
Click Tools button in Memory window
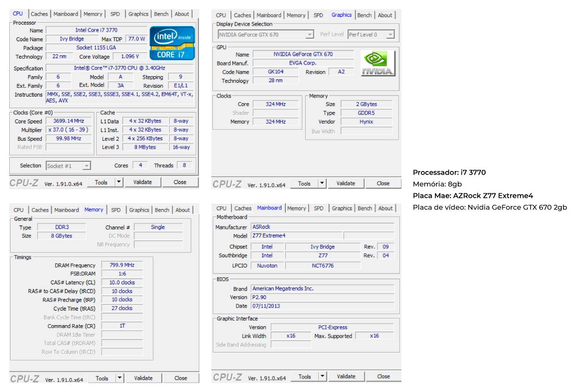coord(102,378)
